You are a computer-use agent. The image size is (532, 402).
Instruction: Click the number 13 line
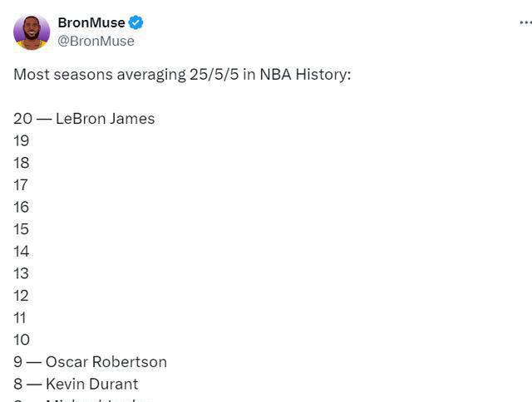22,273
